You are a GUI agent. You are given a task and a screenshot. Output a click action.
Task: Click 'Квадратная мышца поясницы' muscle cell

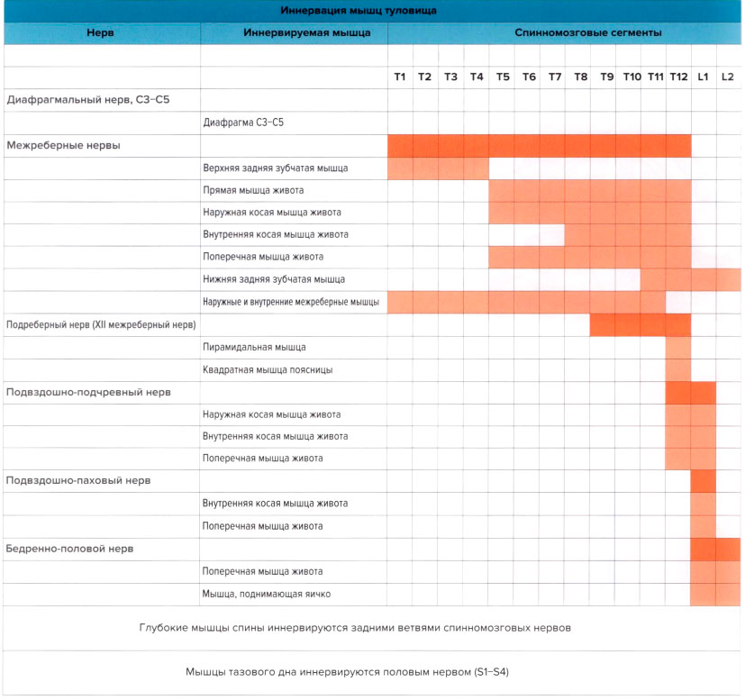tap(268, 369)
